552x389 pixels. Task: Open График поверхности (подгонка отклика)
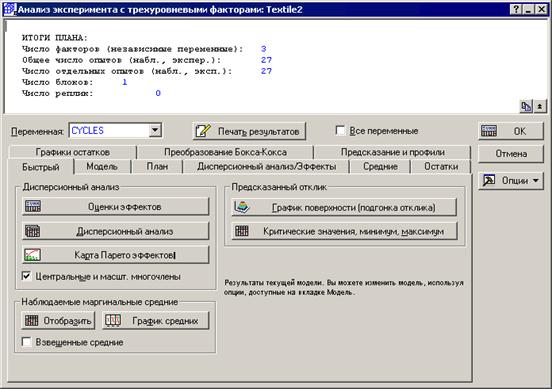[344, 207]
